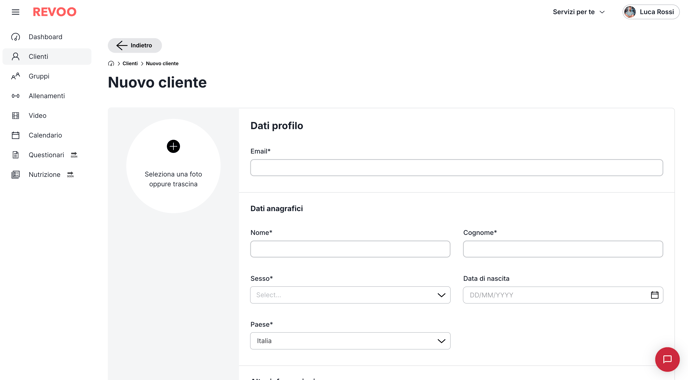This screenshot has height=380, width=688.
Task: Focus the Nome input field
Action: [x=350, y=249]
